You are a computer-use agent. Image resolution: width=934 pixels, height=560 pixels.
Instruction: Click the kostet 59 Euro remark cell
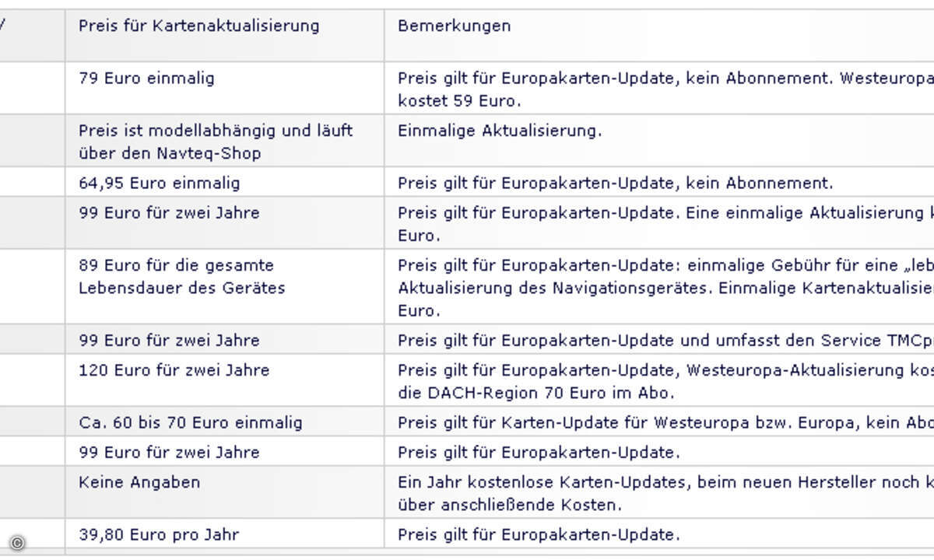[659, 89]
